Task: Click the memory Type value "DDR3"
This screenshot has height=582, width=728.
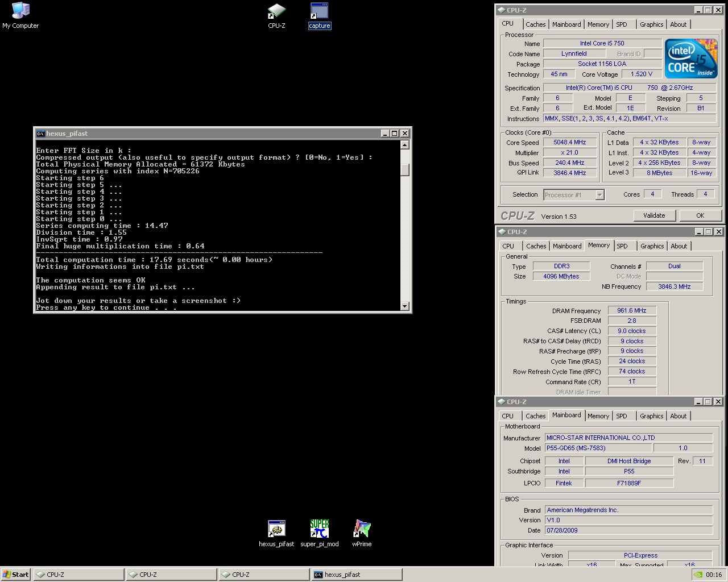Action: point(561,266)
